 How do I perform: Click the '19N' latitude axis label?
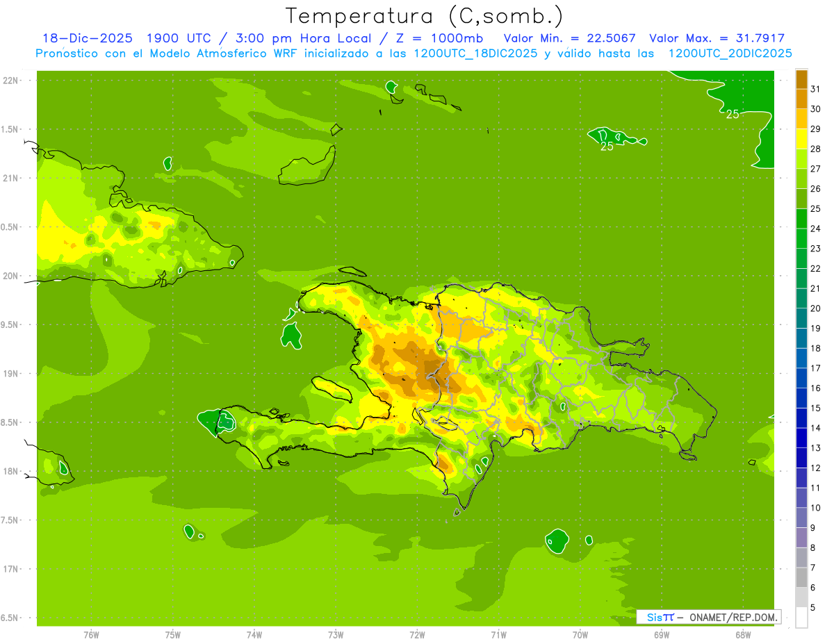pyautogui.click(x=11, y=374)
